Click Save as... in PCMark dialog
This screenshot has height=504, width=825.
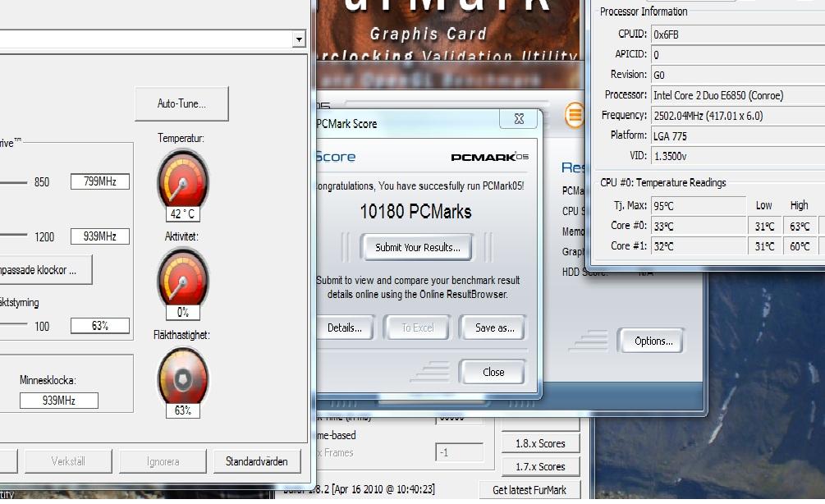pyautogui.click(x=493, y=328)
